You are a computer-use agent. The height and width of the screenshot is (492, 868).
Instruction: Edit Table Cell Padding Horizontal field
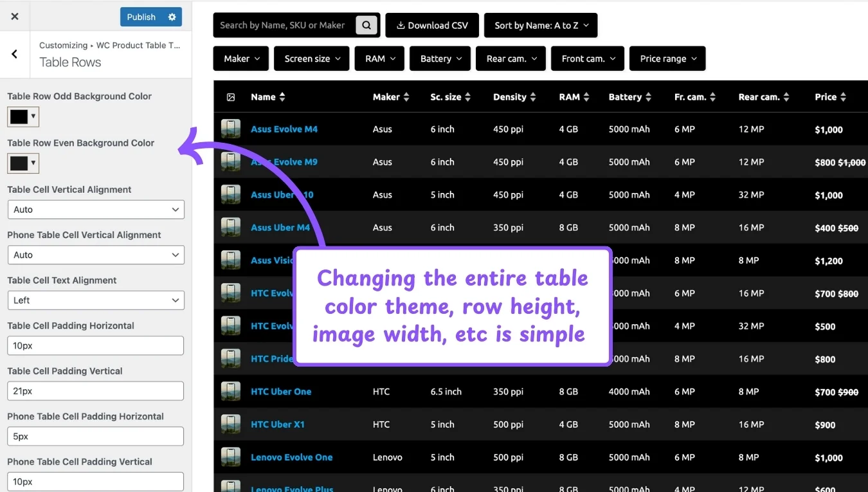tap(96, 345)
